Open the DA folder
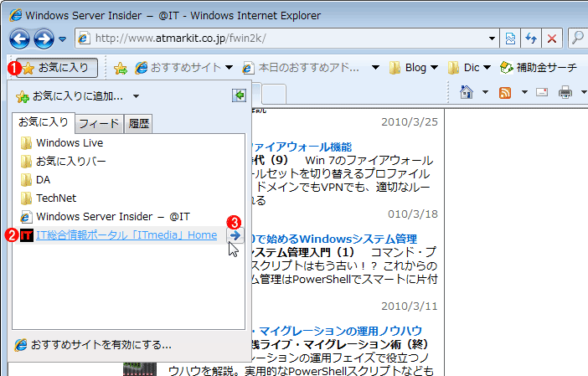The image size is (588, 376). pyautogui.click(x=35, y=179)
